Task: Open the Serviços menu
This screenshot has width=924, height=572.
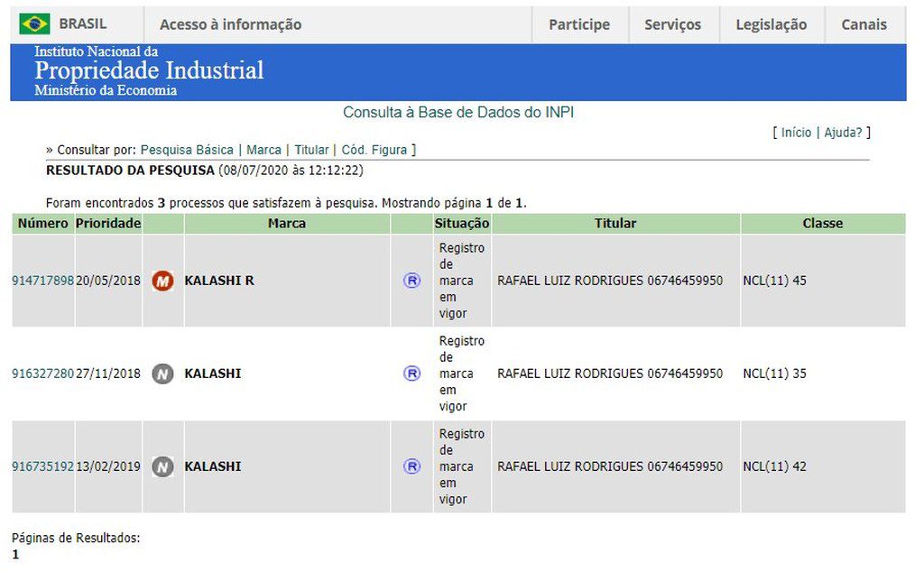Action: pyautogui.click(x=672, y=24)
